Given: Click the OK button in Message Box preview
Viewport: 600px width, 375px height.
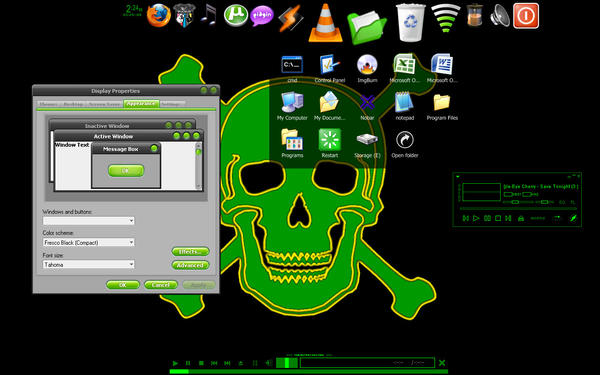Looking at the screenshot, I should point(126,171).
